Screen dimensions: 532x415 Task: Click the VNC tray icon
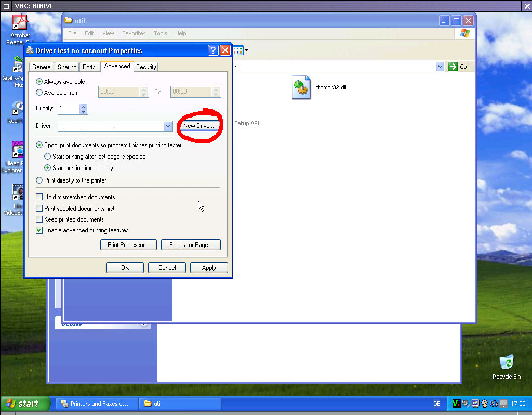(x=456, y=404)
